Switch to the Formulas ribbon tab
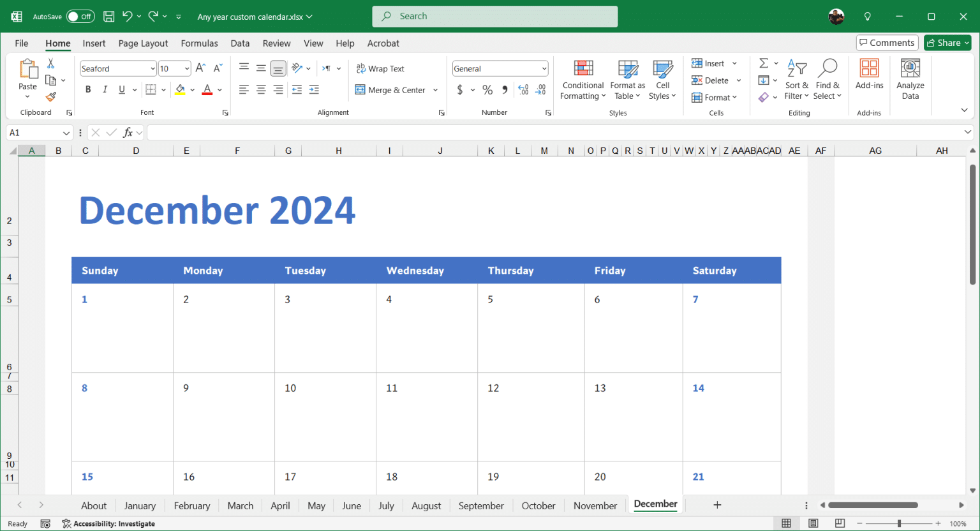 199,43
